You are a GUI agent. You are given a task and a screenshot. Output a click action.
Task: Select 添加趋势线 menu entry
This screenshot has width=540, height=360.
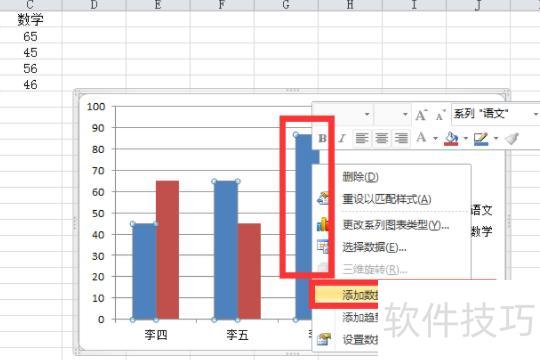[360, 317]
